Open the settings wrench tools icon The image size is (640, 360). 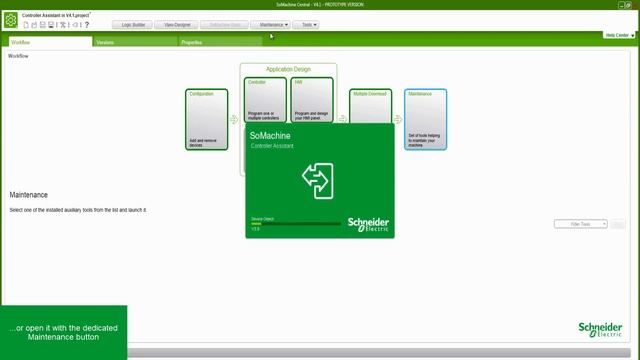click(63, 25)
